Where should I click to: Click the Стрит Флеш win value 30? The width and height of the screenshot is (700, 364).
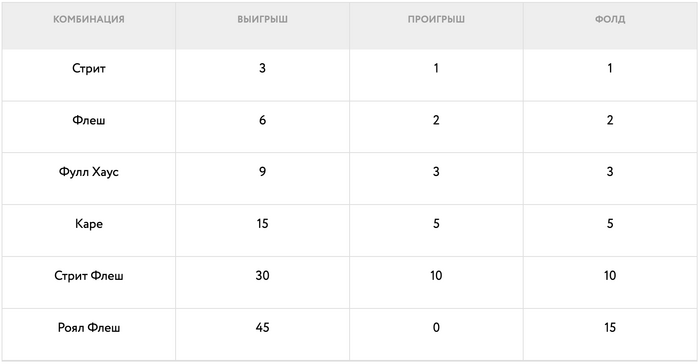tap(262, 276)
